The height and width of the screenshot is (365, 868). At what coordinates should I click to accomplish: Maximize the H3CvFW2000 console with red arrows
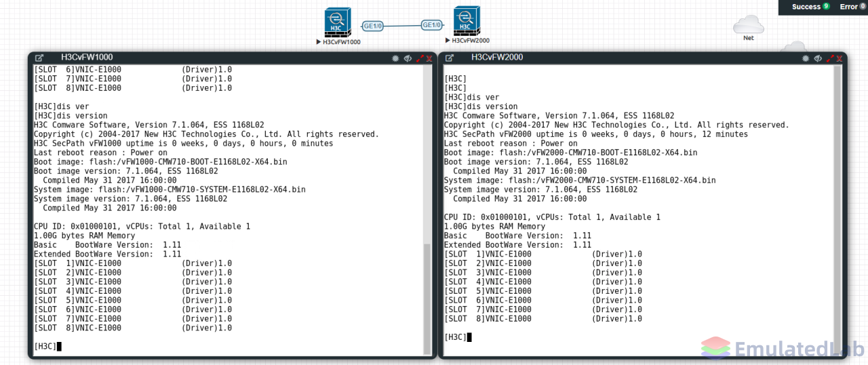pyautogui.click(x=830, y=58)
